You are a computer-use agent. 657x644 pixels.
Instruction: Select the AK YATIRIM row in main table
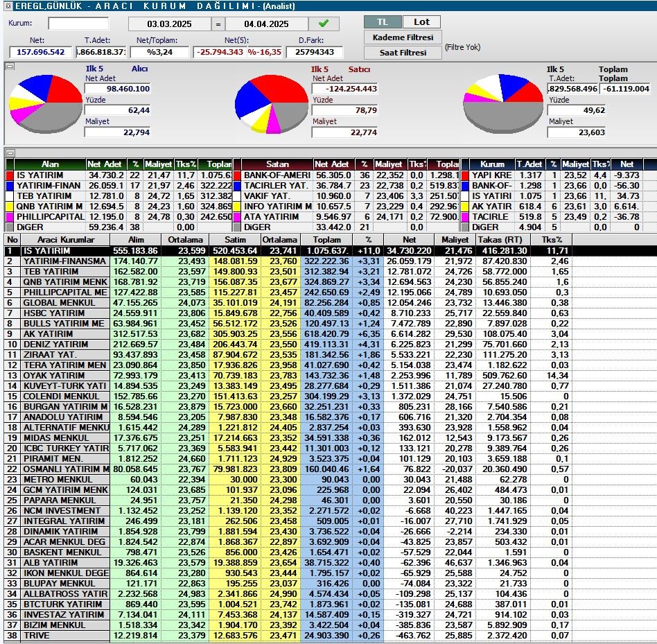(288, 334)
